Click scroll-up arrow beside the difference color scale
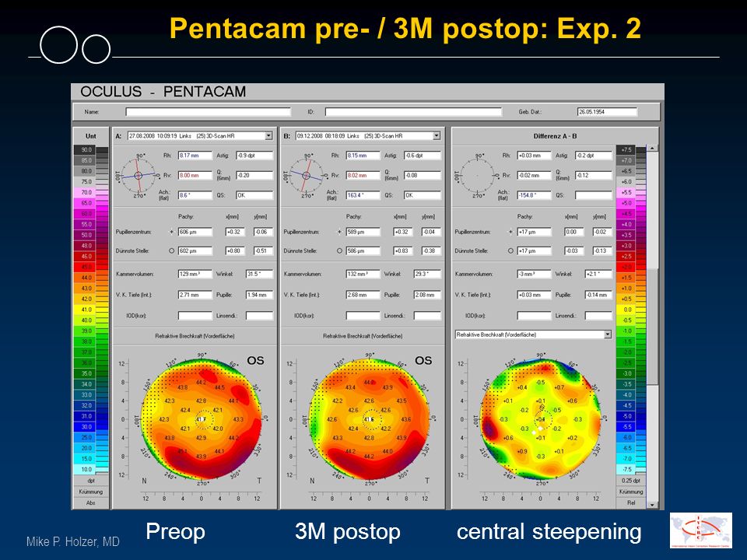Viewport: 747px width, 560px height. click(x=652, y=148)
